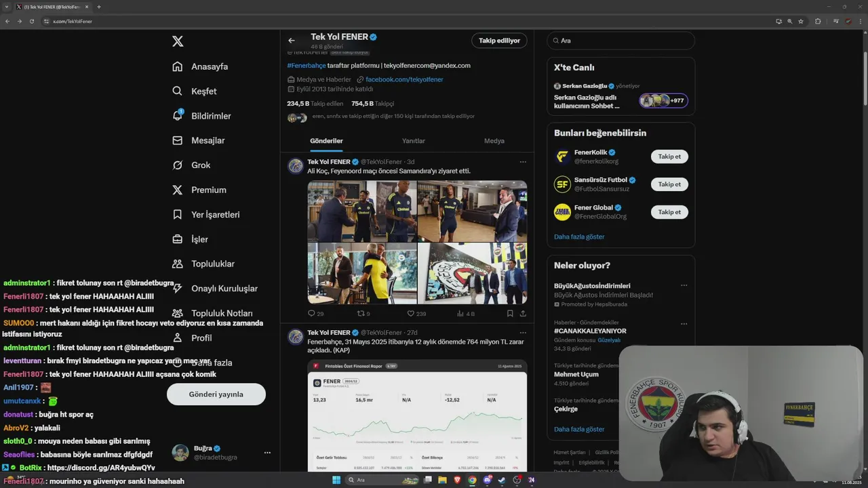This screenshot has height=488, width=868.
Task: Like the Ali Koç post with 239 likes
Action: click(410, 313)
